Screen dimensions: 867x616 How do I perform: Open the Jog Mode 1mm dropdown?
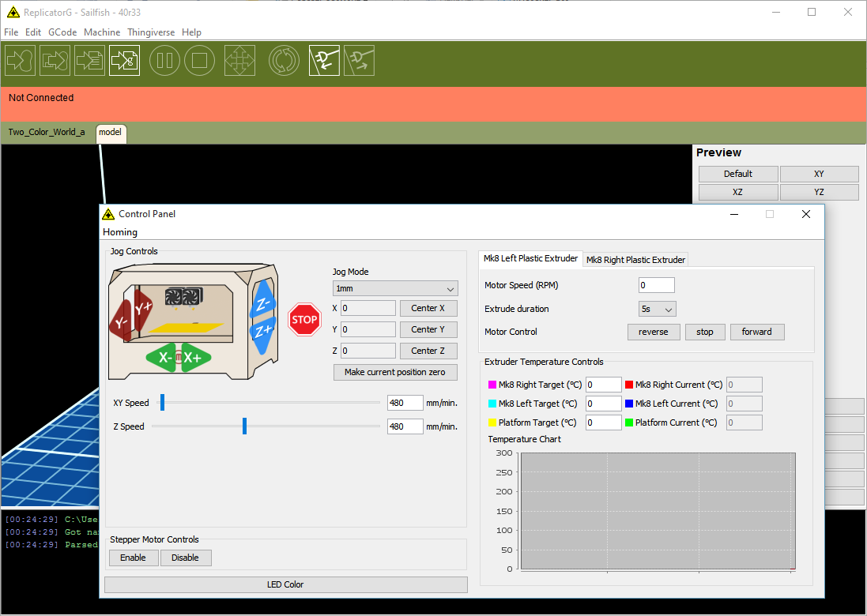click(x=395, y=288)
